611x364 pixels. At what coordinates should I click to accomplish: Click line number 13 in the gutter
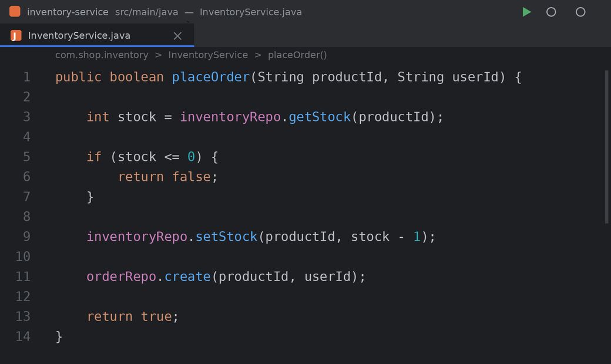pos(22,316)
